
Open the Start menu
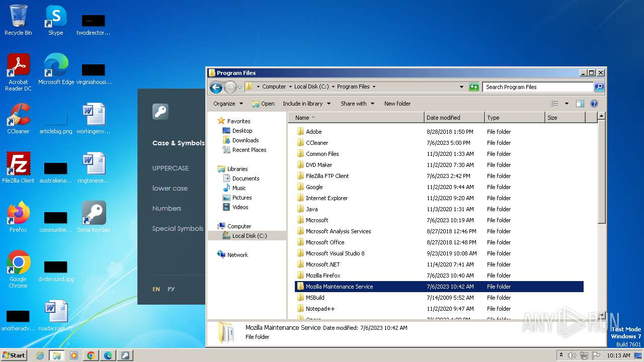click(x=14, y=355)
